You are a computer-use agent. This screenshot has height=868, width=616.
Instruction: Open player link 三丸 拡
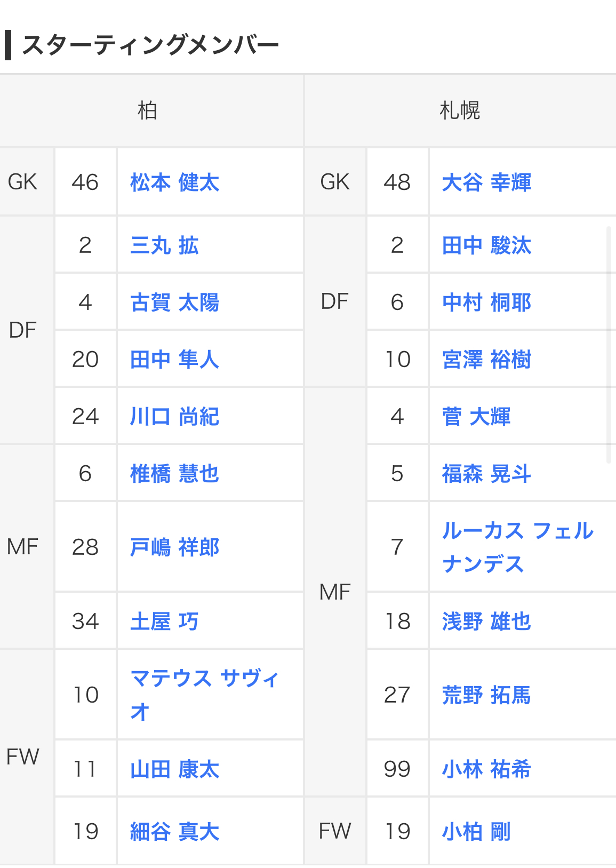click(x=164, y=245)
